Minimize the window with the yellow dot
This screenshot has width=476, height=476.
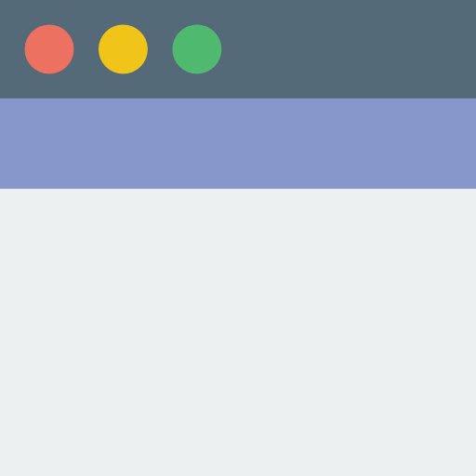point(123,49)
